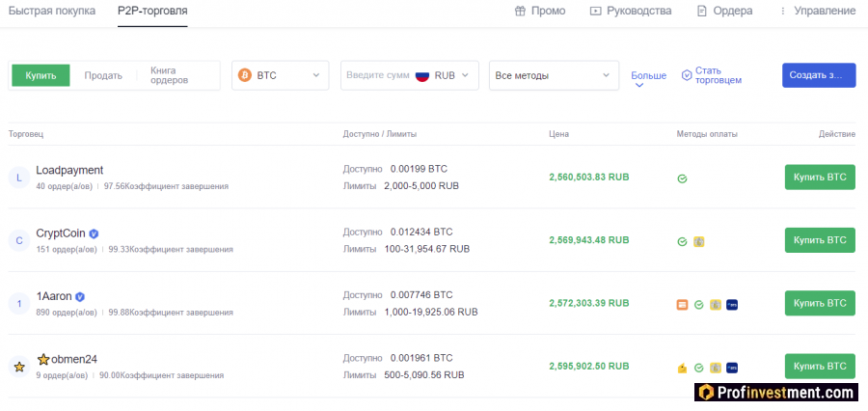
Task: Click Купить BTC for Loadpayment
Action: coord(820,178)
